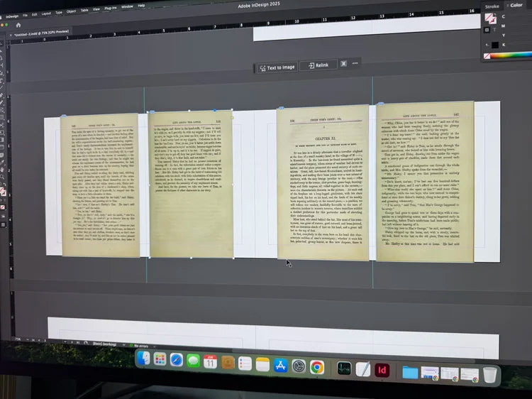Select the Untitled-2.indd document tab

point(42,33)
